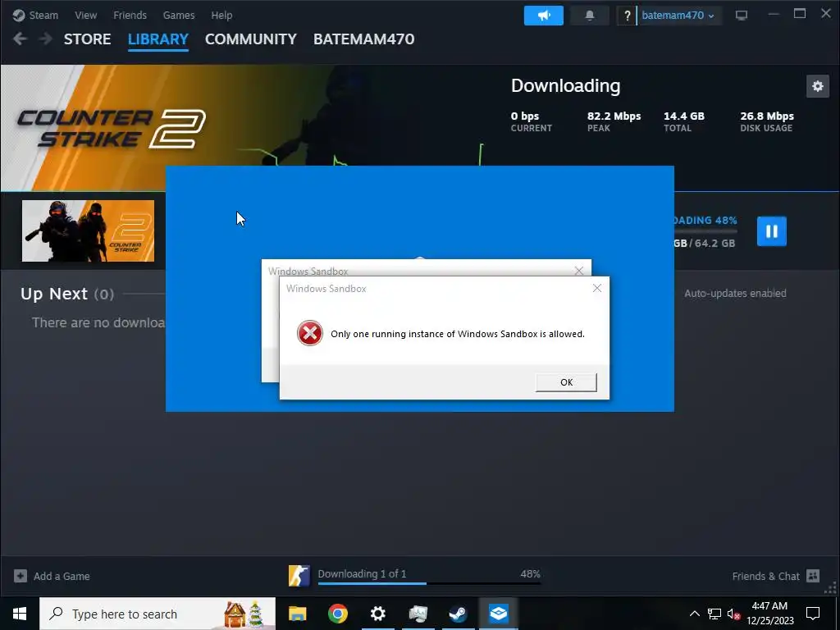Open the BATEMAM470 profile tab

363,39
